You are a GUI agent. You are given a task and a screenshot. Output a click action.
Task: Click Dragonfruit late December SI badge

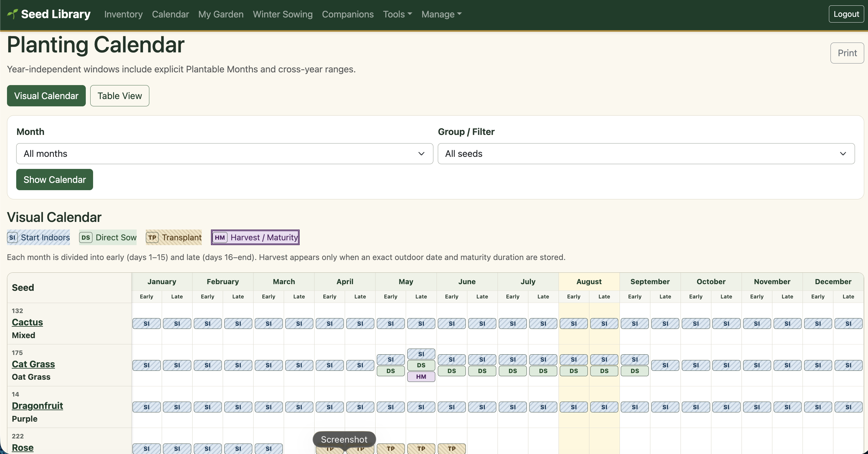(x=848, y=407)
